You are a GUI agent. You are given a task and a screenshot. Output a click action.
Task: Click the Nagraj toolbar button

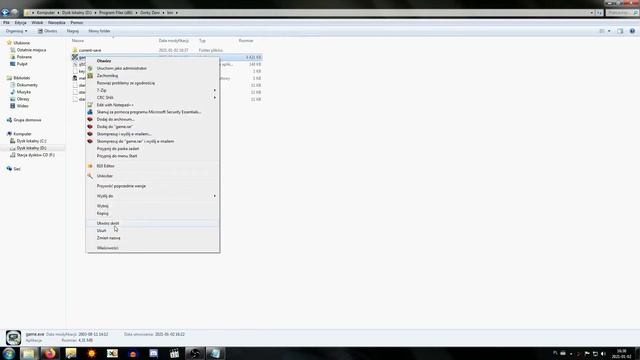[x=73, y=31]
